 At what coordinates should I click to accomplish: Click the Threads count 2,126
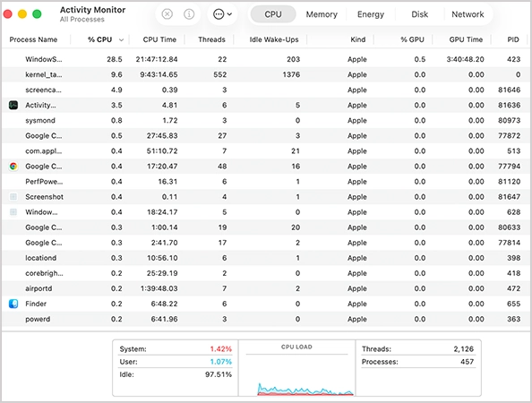(x=463, y=348)
